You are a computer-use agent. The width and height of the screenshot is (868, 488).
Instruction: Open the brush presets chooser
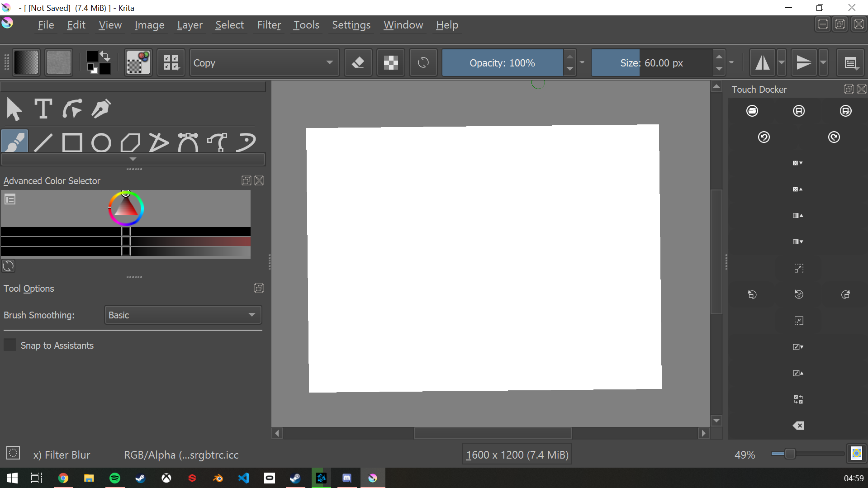(138, 62)
